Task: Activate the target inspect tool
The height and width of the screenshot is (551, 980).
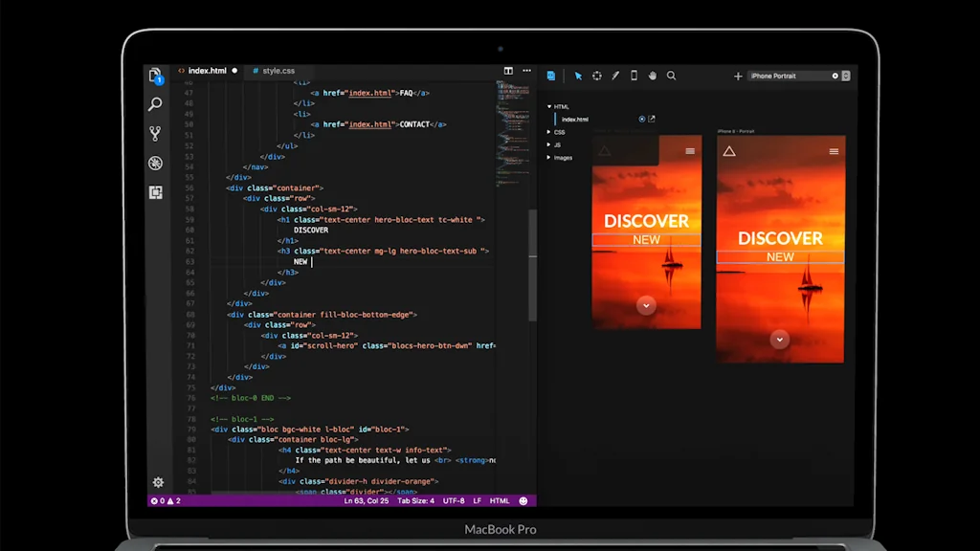Action: click(x=597, y=76)
